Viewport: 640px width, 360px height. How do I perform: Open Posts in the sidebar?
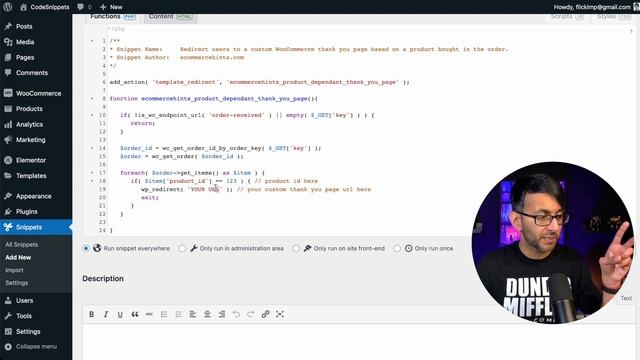pyautogui.click(x=24, y=27)
